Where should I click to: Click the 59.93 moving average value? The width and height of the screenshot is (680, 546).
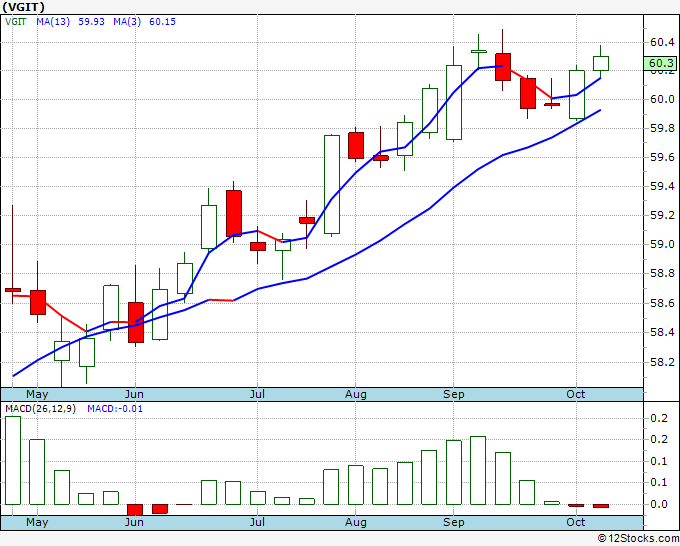[91, 22]
